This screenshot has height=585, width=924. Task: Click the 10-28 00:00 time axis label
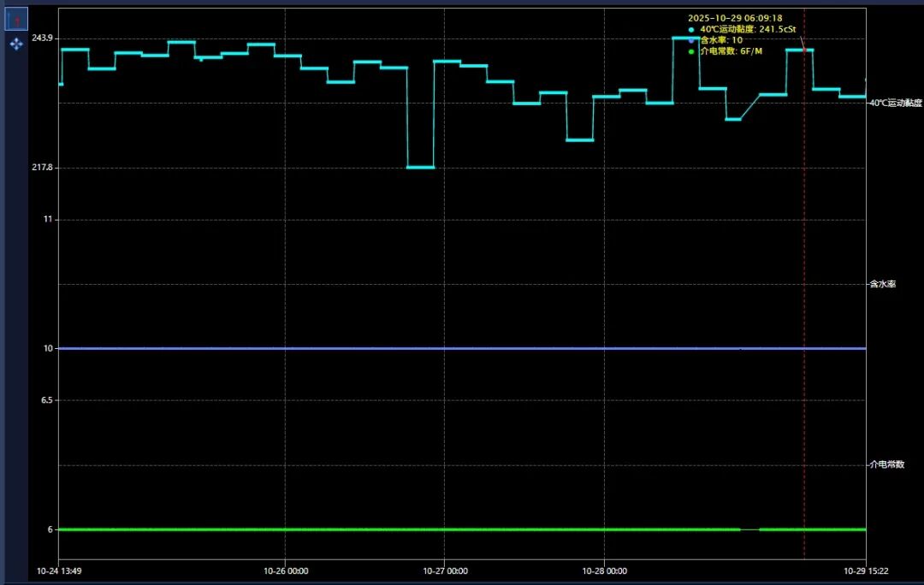pos(604,570)
